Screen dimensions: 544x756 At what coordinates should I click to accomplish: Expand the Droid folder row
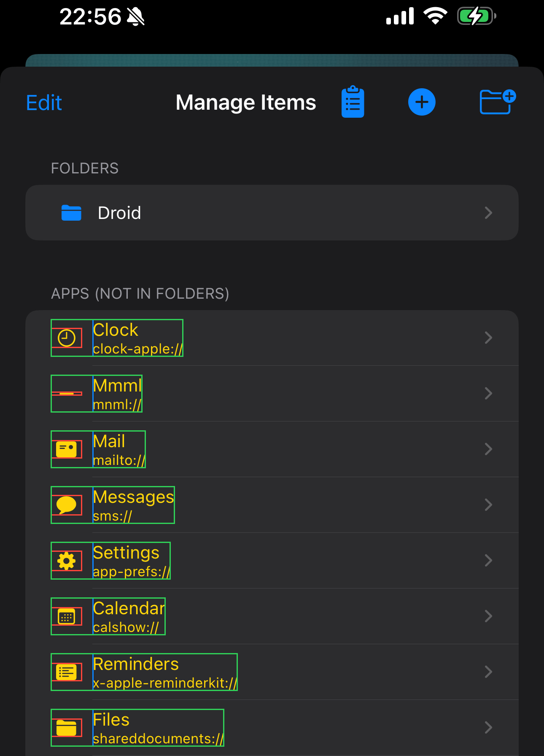[488, 213]
